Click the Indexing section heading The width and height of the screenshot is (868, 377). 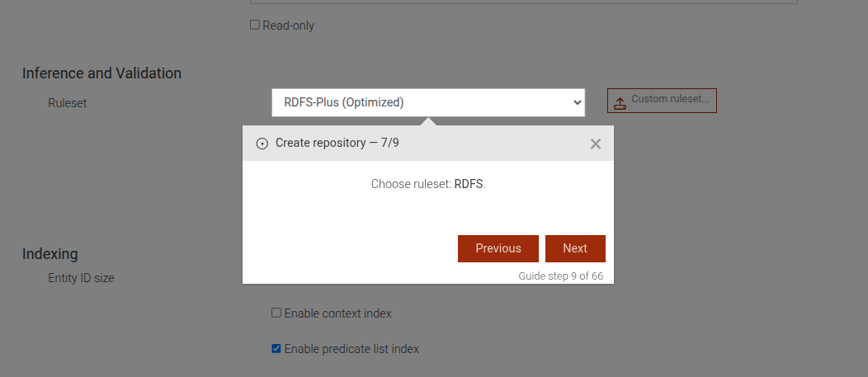50,254
